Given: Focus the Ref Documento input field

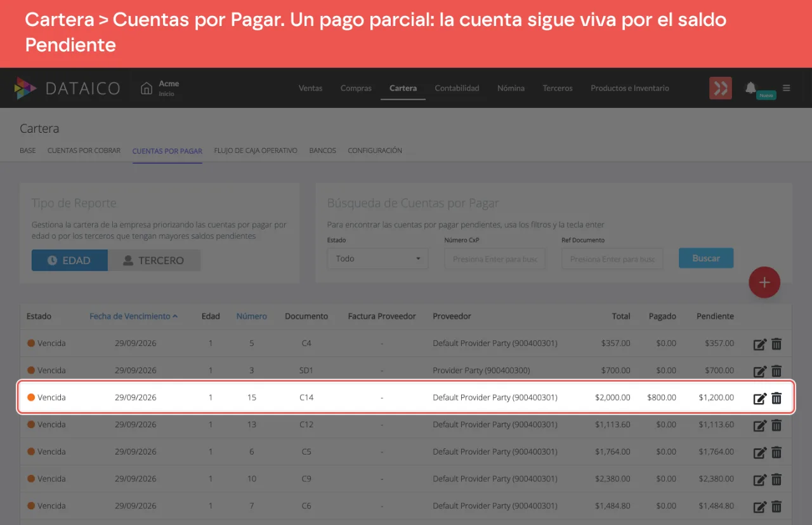Looking at the screenshot, I should tap(612, 259).
